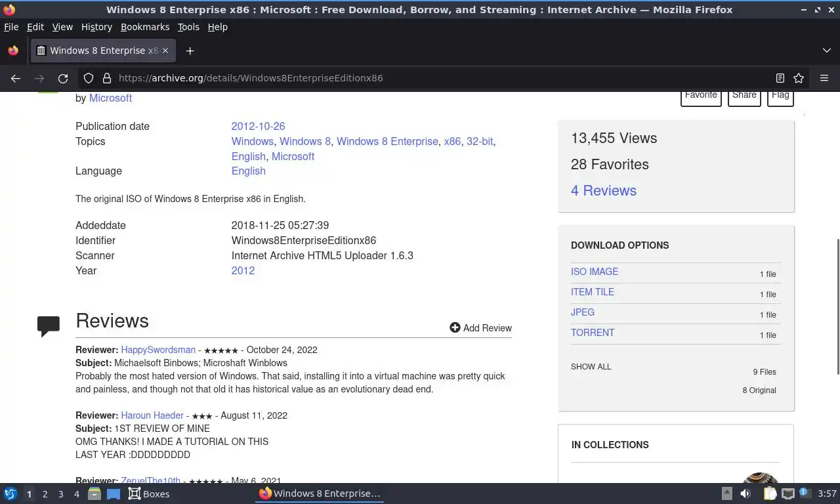Screen dimensions: 840x504
Task: Switch to workspace 3
Action: 60,494
